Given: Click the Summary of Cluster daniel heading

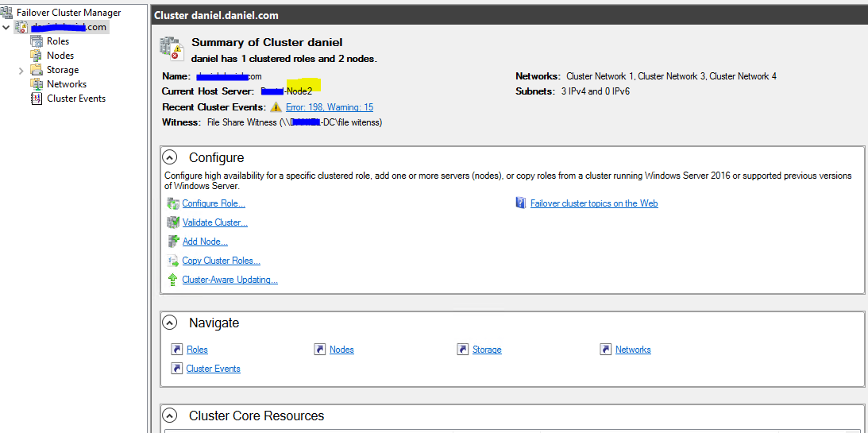Looking at the screenshot, I should point(267,42).
